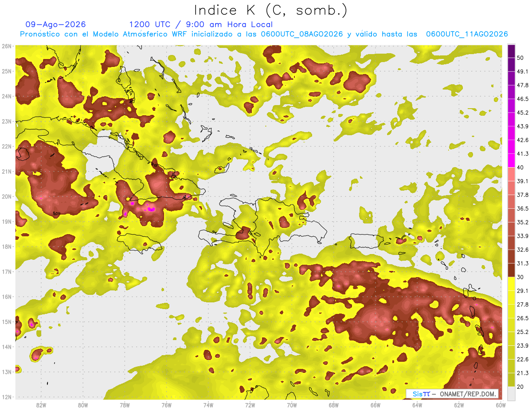This screenshot has height=411, width=532.
Task: Click the "35.2" color scale value
Action: click(523, 222)
